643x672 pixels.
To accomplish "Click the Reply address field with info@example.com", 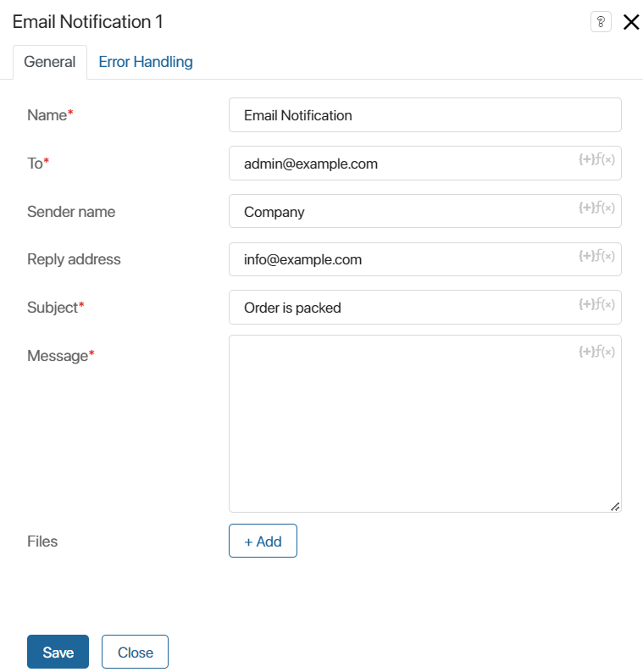I will (425, 259).
